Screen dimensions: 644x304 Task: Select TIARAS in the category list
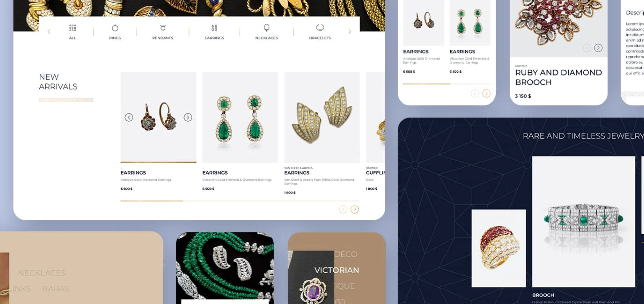tap(55, 289)
